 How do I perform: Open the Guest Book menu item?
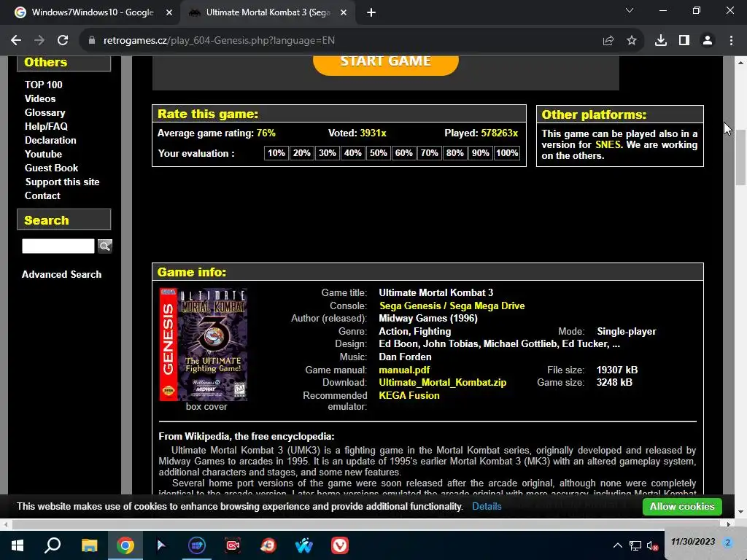[52, 168]
